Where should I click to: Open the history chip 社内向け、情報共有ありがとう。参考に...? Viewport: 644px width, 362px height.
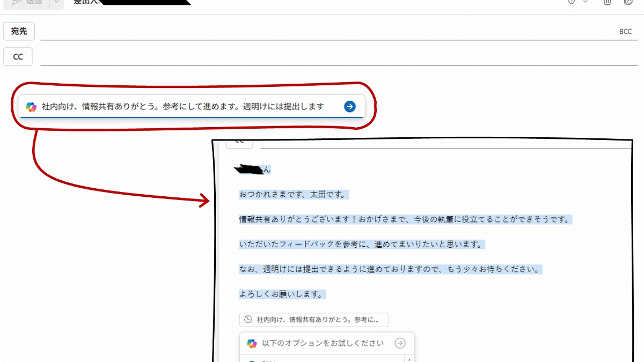click(x=314, y=320)
